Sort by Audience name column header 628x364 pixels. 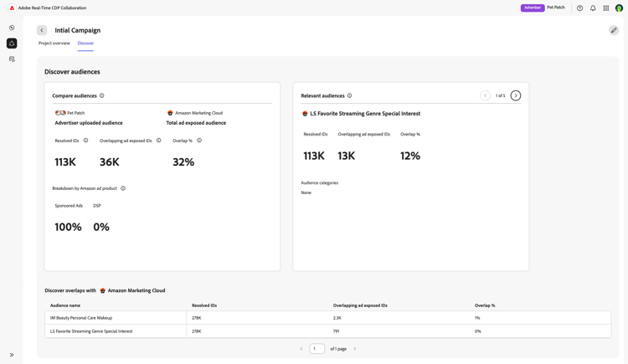tap(65, 305)
